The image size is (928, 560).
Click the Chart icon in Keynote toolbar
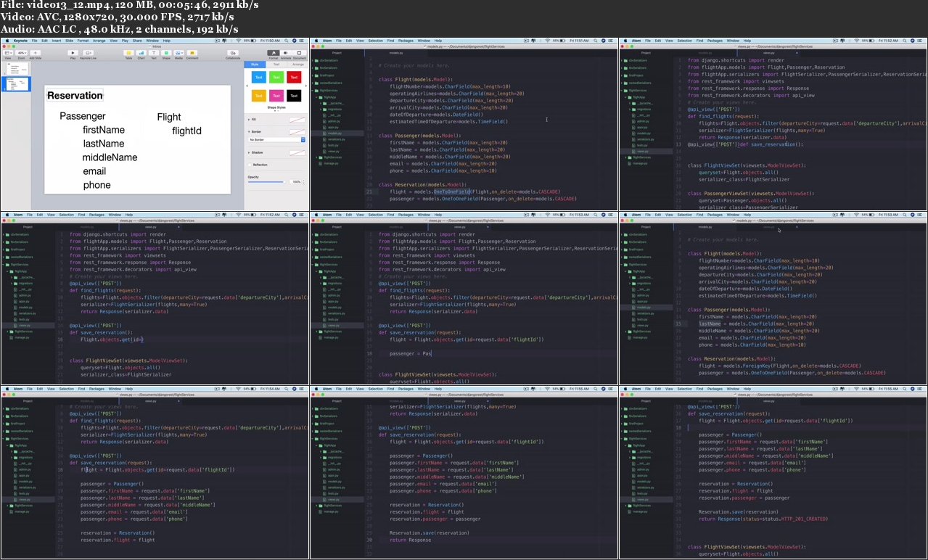[x=141, y=53]
